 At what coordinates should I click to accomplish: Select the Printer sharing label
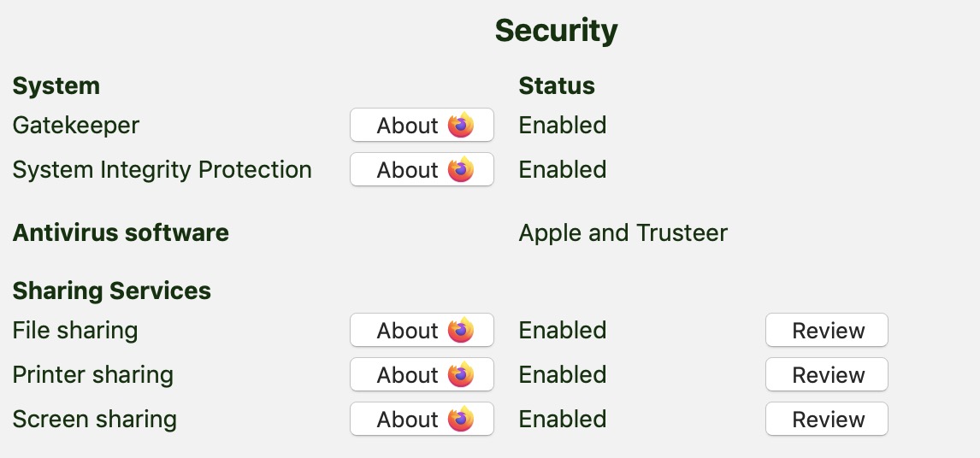coord(93,374)
